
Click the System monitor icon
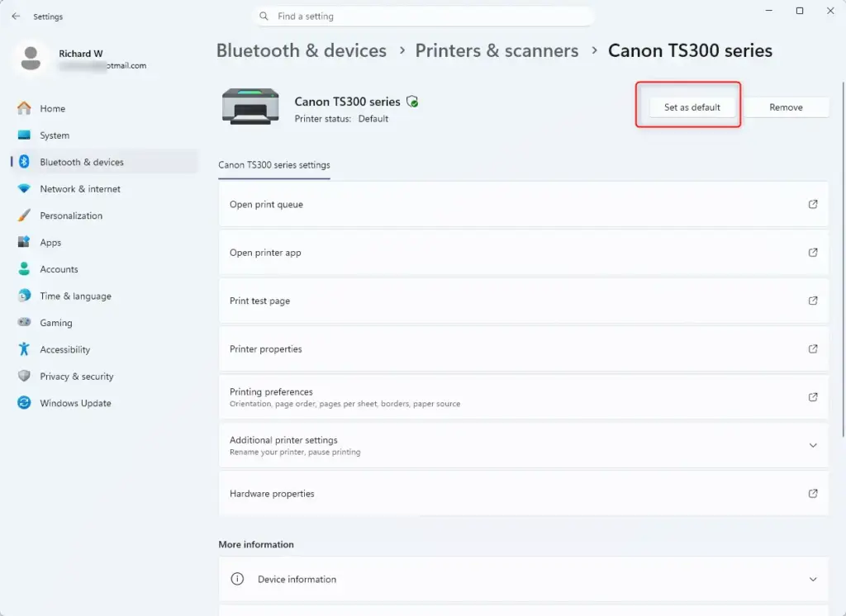pyautogui.click(x=24, y=135)
